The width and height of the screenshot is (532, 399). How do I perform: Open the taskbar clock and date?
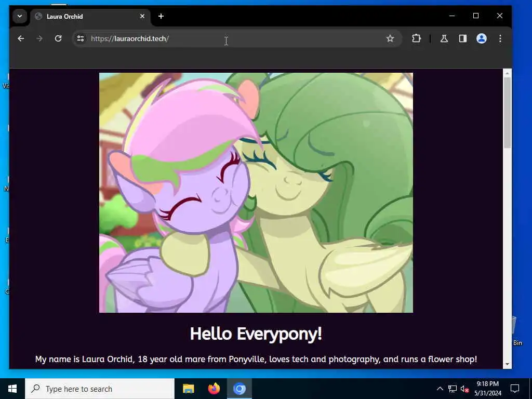[x=488, y=389]
